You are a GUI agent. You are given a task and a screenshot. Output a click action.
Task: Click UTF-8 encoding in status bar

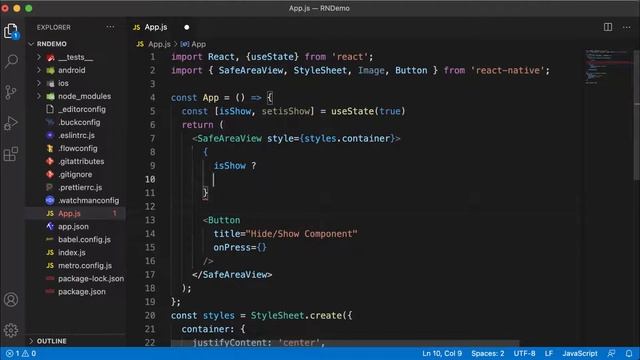point(524,353)
